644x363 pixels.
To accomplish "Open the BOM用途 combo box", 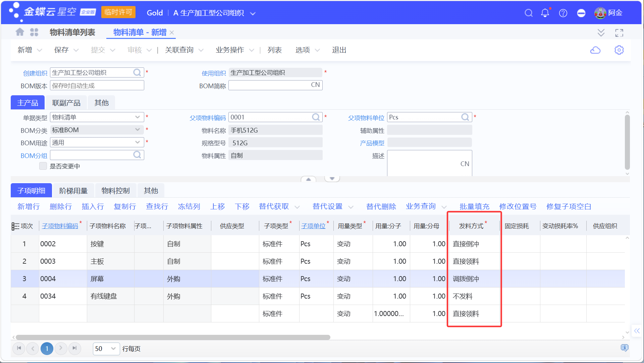I will pos(97,142).
